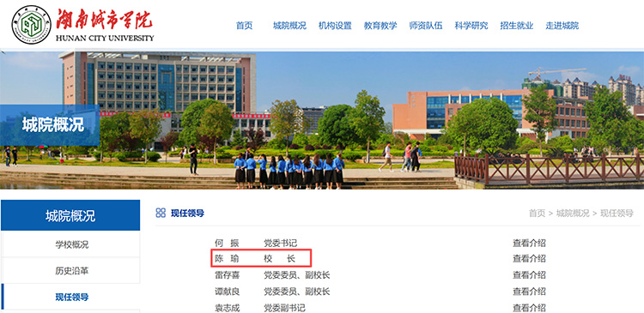Click 查看介绍 next to 谭献良
The image size is (644, 313).
pos(529,292)
